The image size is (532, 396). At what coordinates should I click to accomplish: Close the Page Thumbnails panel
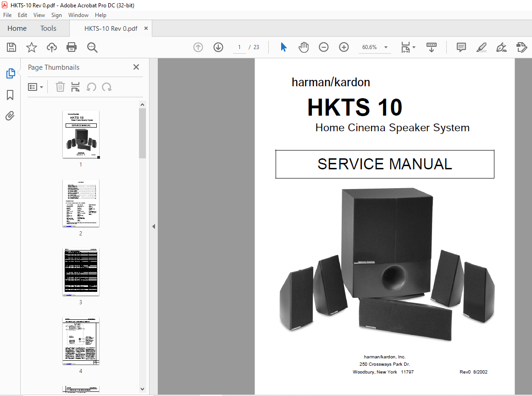click(136, 67)
